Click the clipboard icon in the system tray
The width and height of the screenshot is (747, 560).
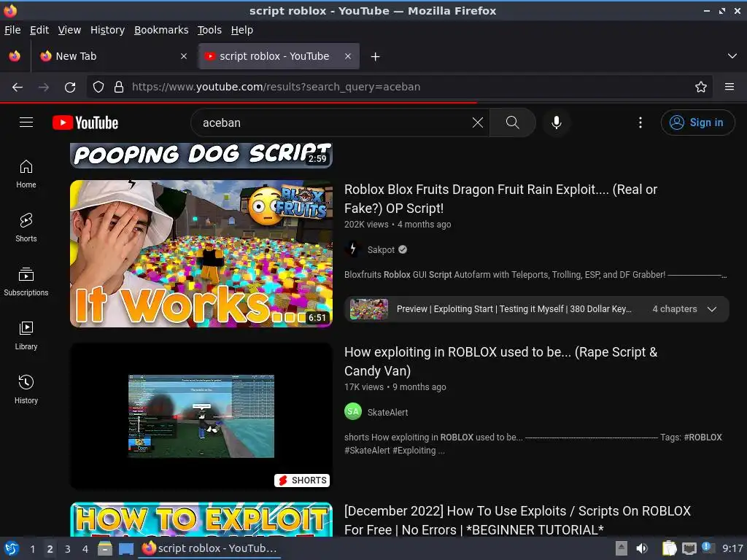669,548
